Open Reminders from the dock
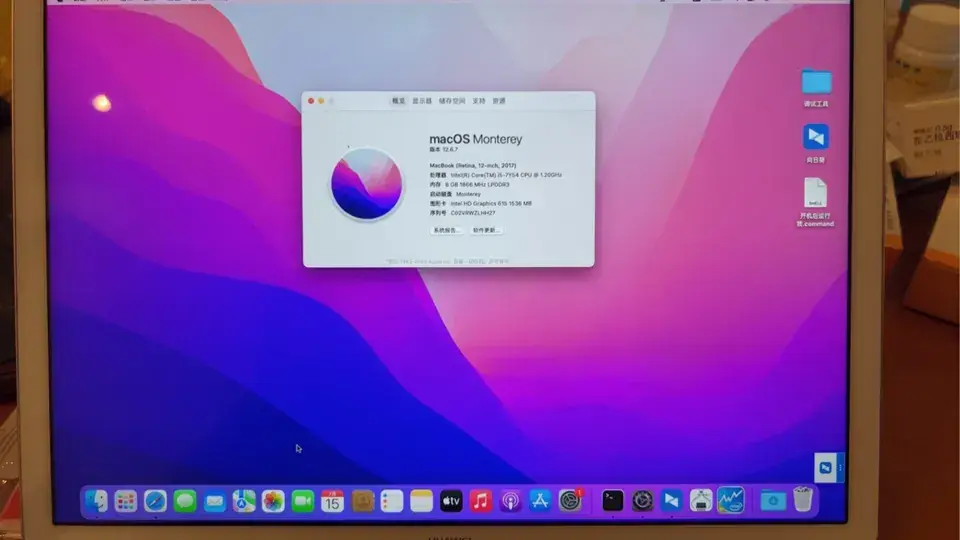The height and width of the screenshot is (540, 960). tap(392, 501)
